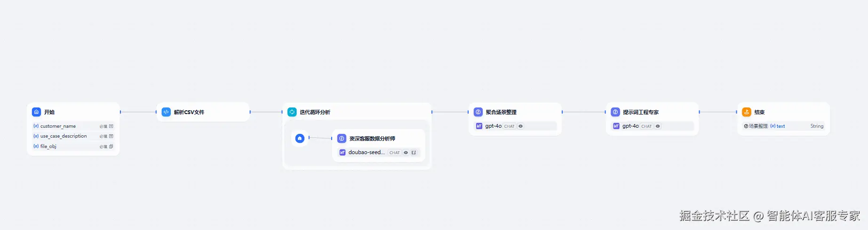
Task: Click the vision eye icon in 提示词工程专家 node
Action: tap(658, 126)
